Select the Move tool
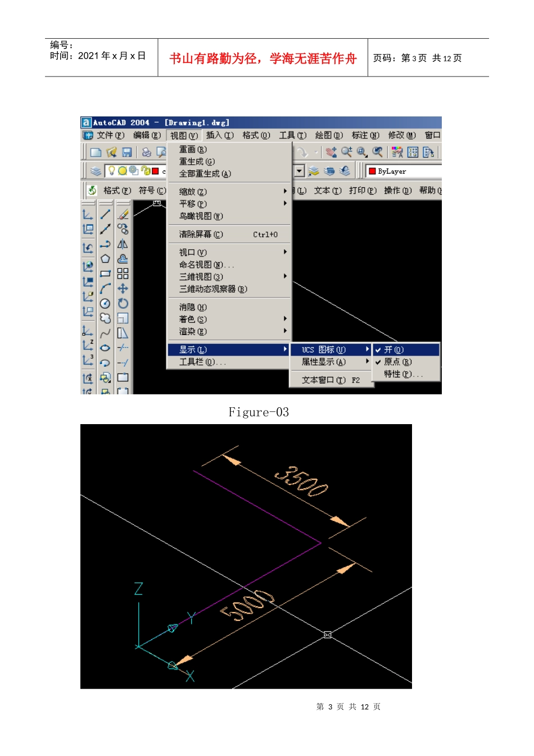This screenshot has height=756, width=534. [123, 289]
